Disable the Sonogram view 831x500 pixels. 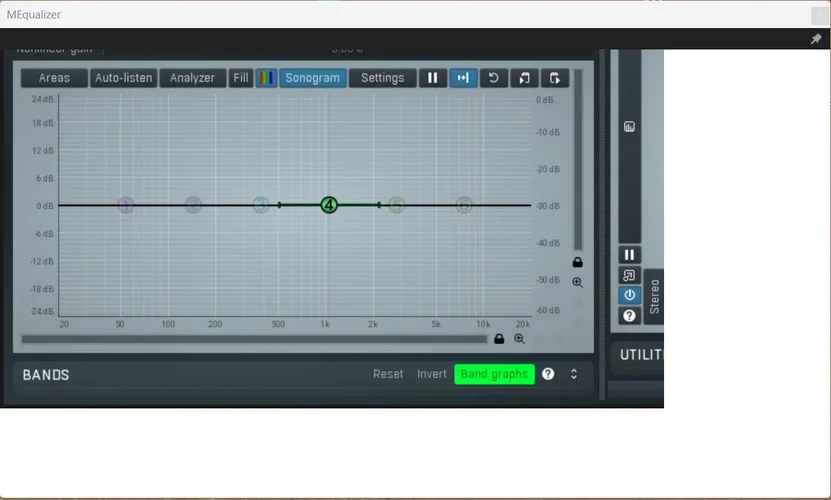tap(313, 78)
